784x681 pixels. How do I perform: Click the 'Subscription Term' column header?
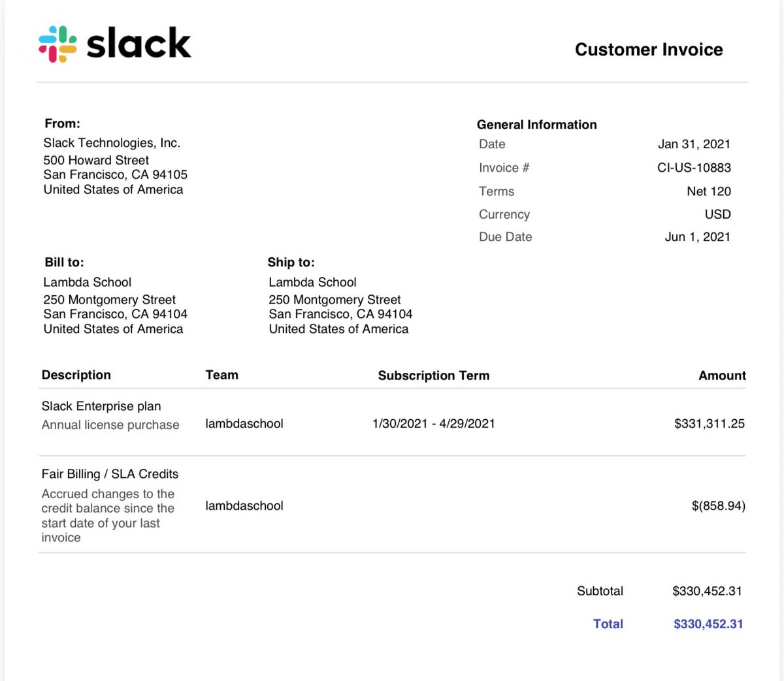click(434, 375)
